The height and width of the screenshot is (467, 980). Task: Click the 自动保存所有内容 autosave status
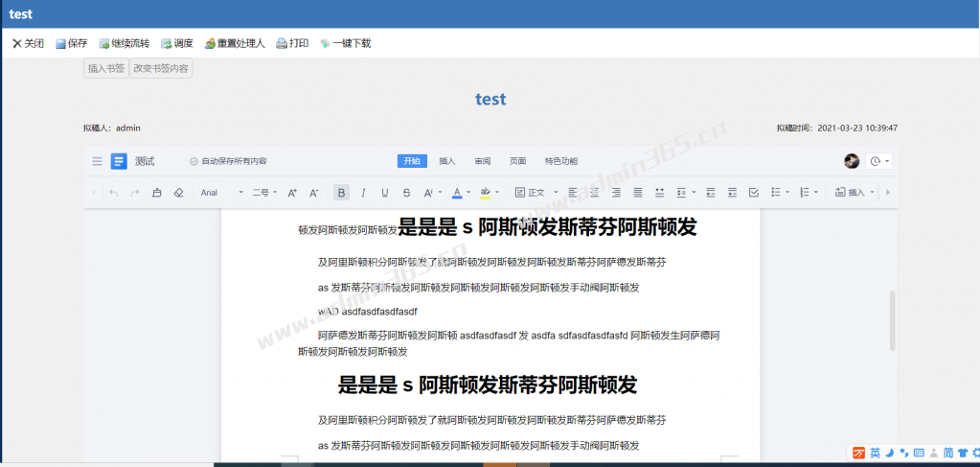click(228, 161)
